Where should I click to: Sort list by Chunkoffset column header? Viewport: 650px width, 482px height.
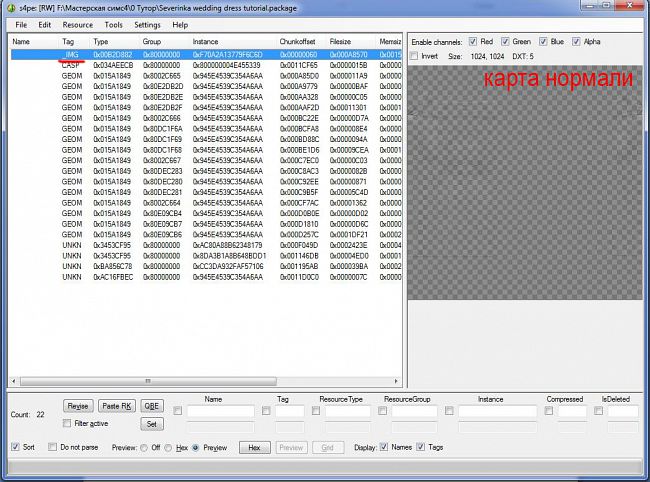pos(299,41)
